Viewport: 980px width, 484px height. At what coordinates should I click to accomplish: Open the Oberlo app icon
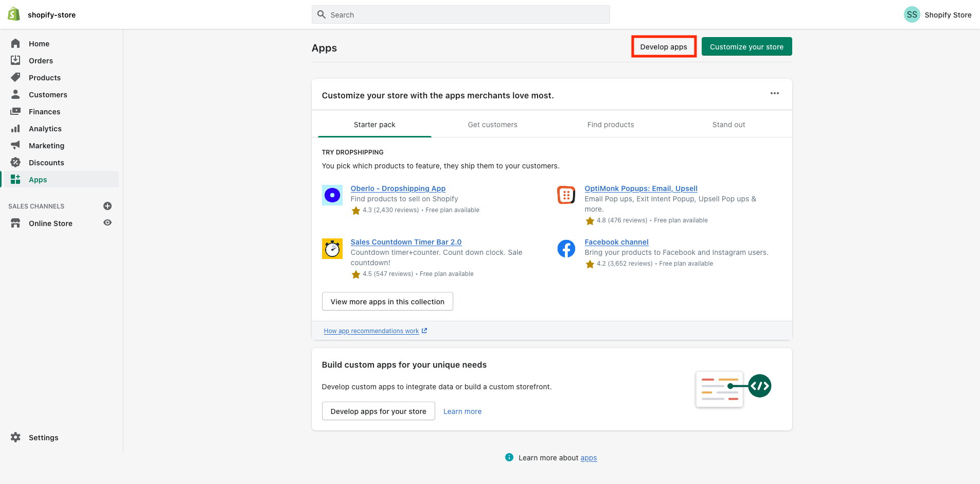coord(332,195)
